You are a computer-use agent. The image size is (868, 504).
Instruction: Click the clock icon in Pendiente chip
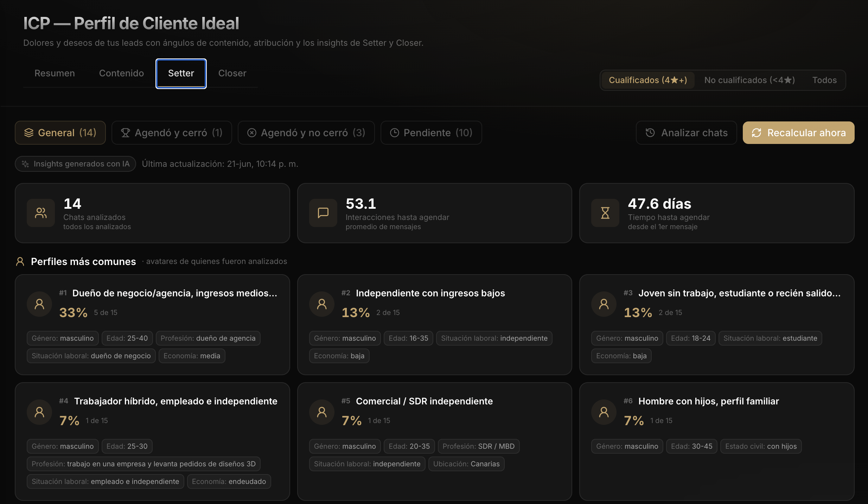pyautogui.click(x=395, y=133)
